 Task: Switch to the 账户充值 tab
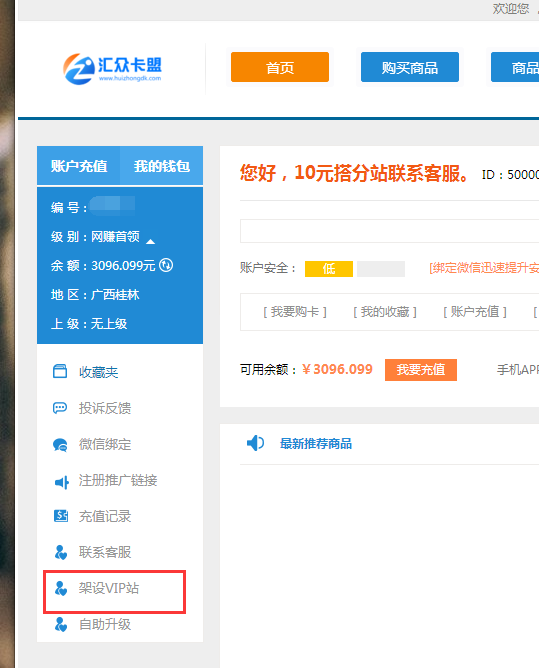tap(79, 166)
